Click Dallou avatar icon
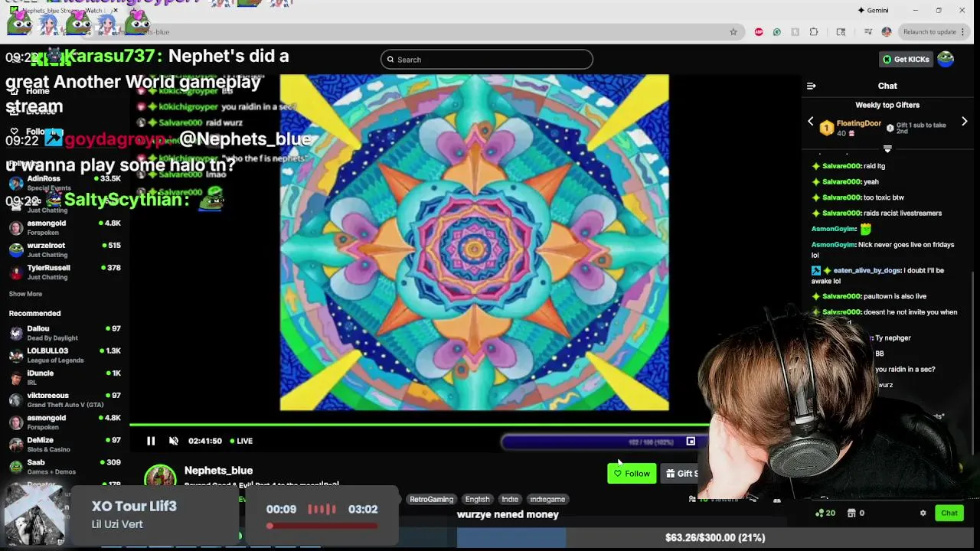980x551 pixels. (16, 333)
